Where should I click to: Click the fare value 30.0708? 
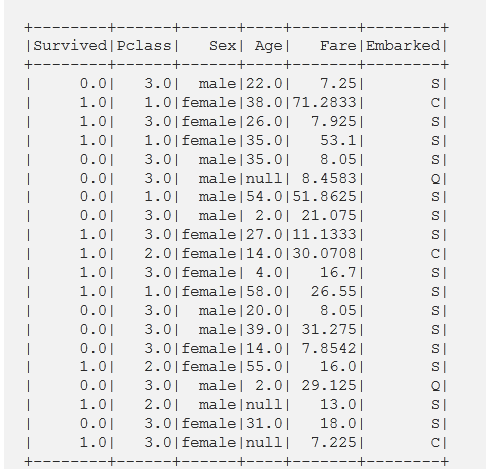click(x=324, y=253)
